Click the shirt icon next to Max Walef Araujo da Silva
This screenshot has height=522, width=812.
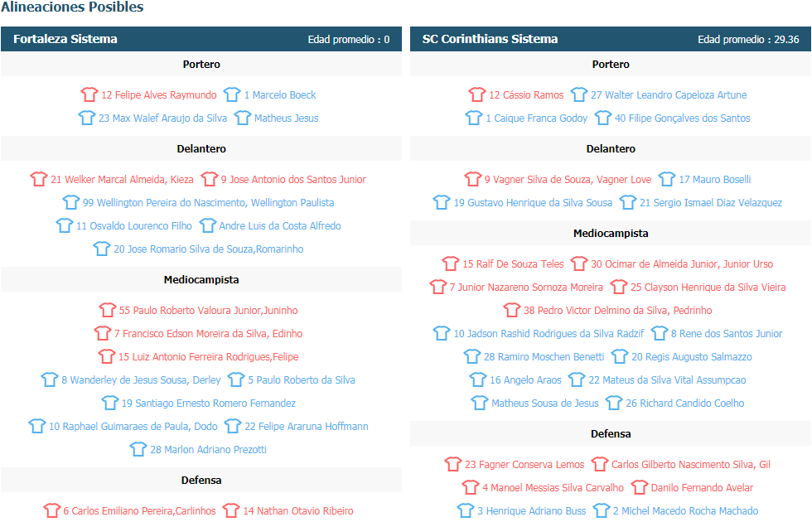(87, 118)
